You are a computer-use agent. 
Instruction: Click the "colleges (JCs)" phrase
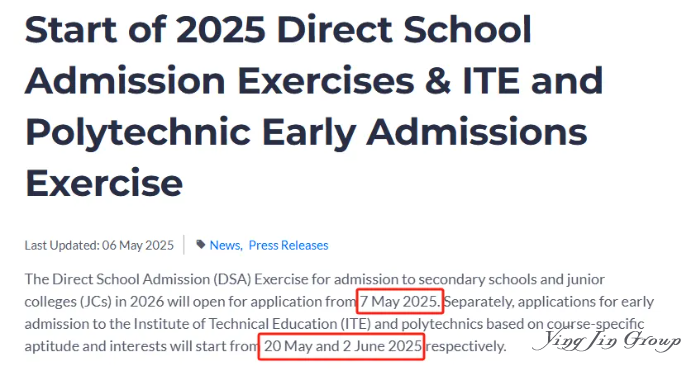68,302
